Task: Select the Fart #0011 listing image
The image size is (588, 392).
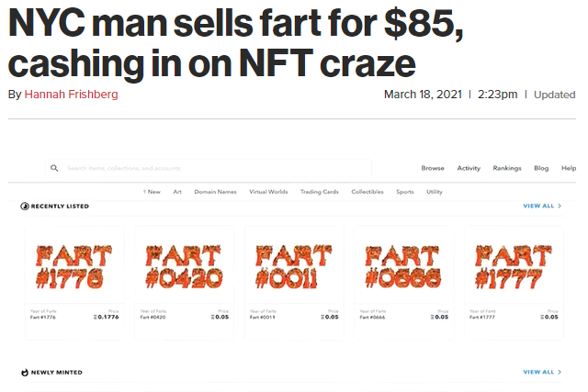Action: click(294, 266)
